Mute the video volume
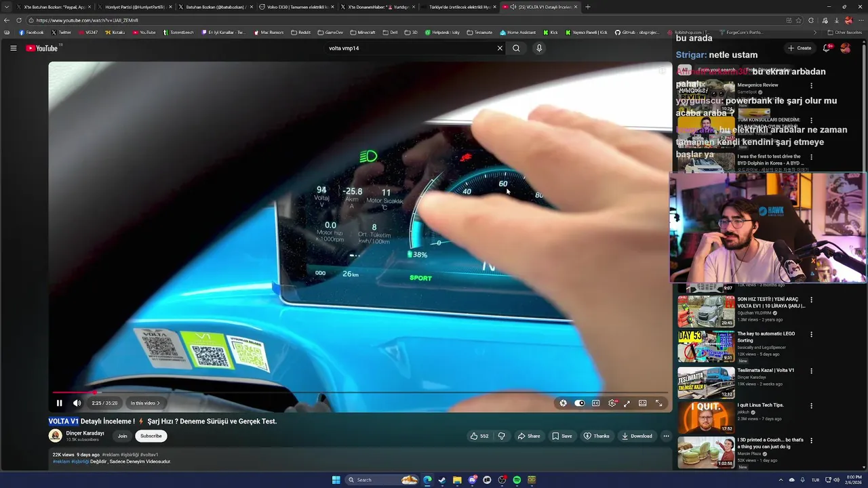 pos(77,403)
